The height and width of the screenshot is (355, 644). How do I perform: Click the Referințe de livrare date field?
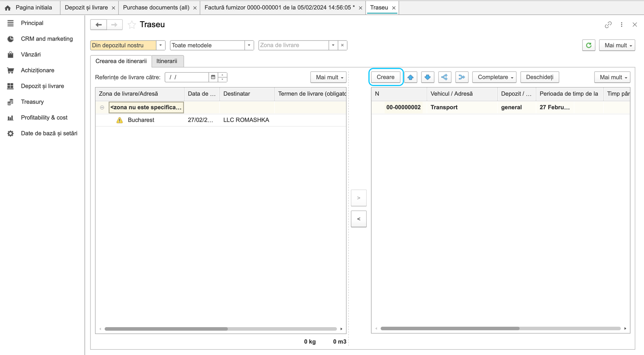click(x=187, y=77)
